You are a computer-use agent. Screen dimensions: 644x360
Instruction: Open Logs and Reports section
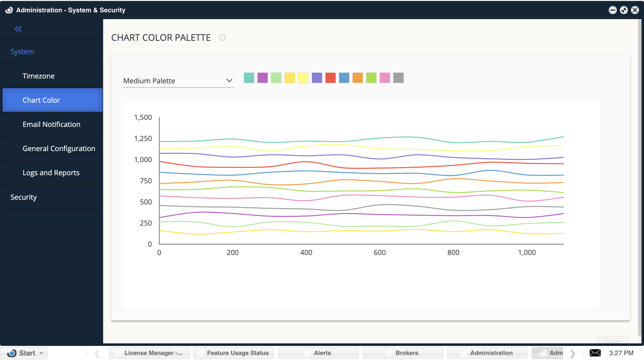point(51,173)
